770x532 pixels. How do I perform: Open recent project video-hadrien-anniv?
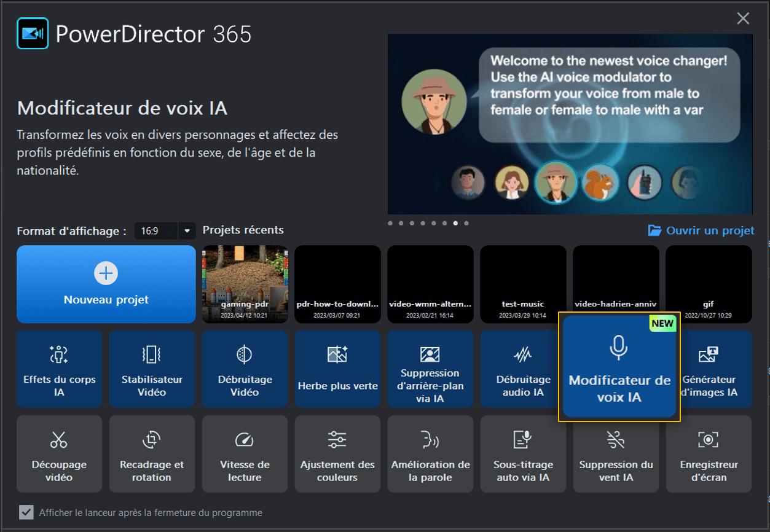click(x=616, y=280)
